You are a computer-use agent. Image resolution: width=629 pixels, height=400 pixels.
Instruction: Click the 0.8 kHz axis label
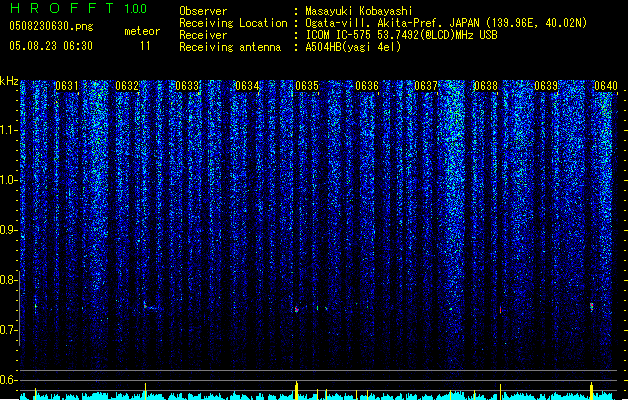8,280
